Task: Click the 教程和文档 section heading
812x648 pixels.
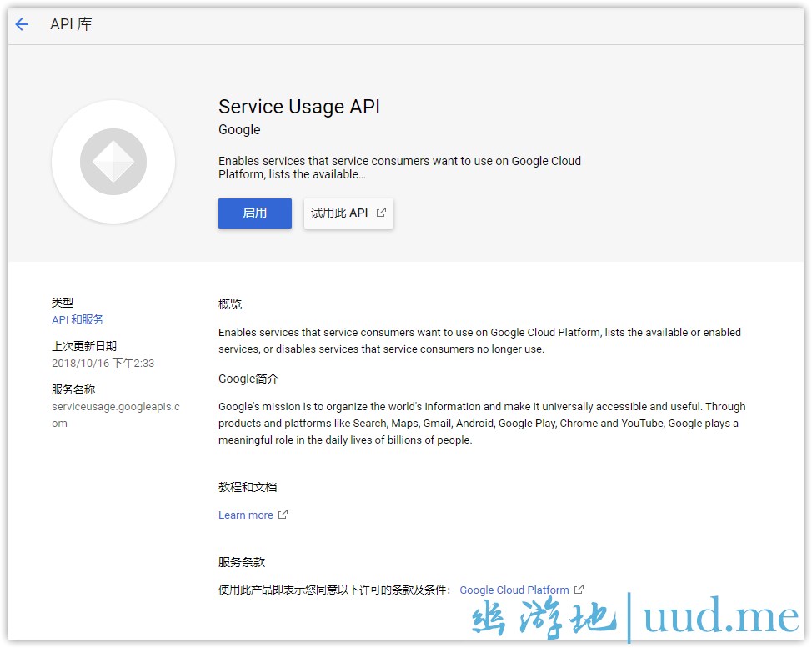Action: click(x=248, y=487)
